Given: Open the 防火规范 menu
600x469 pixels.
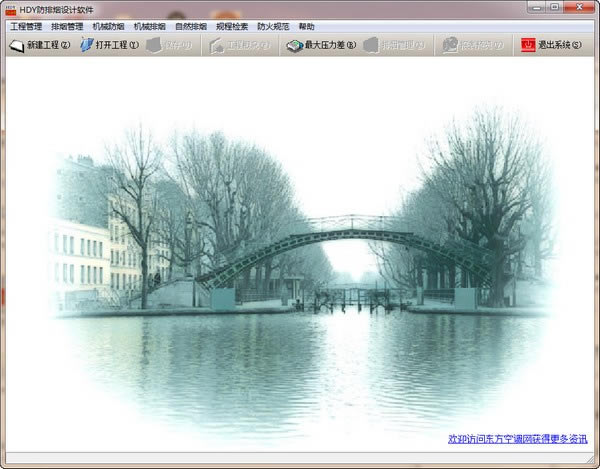Looking at the screenshot, I should [x=272, y=26].
